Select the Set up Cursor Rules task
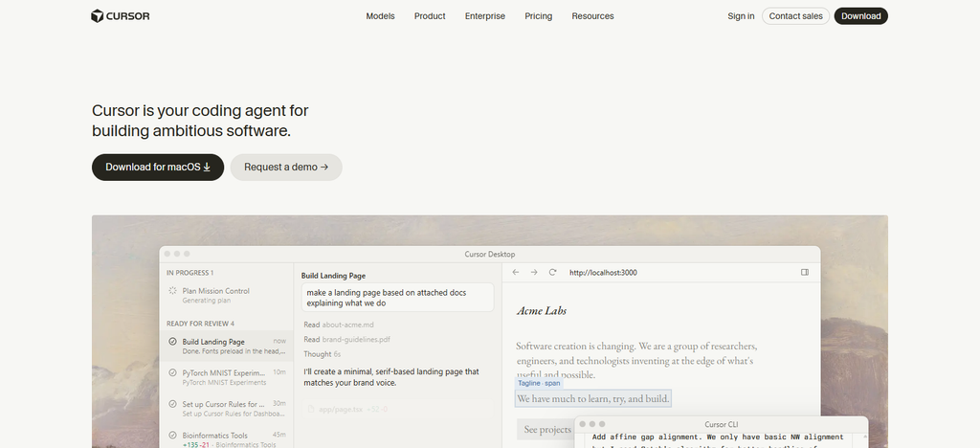This screenshot has width=980, height=448. pos(226,409)
